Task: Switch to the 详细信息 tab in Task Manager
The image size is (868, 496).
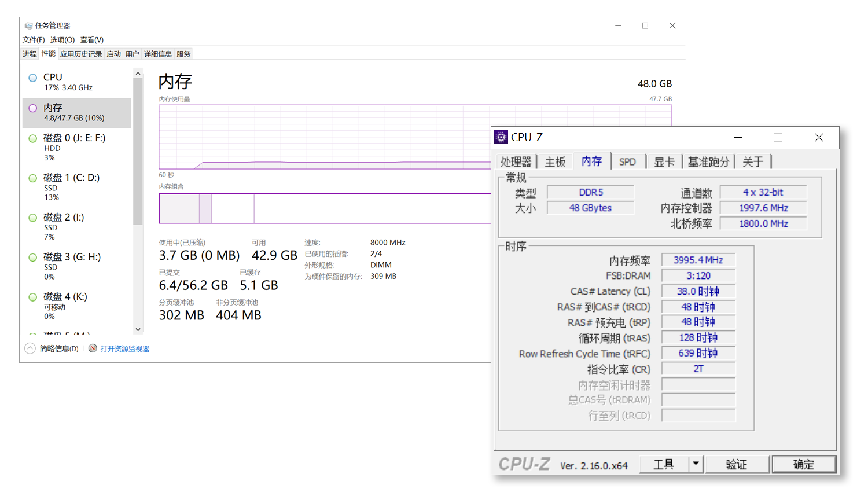Action: [x=158, y=54]
